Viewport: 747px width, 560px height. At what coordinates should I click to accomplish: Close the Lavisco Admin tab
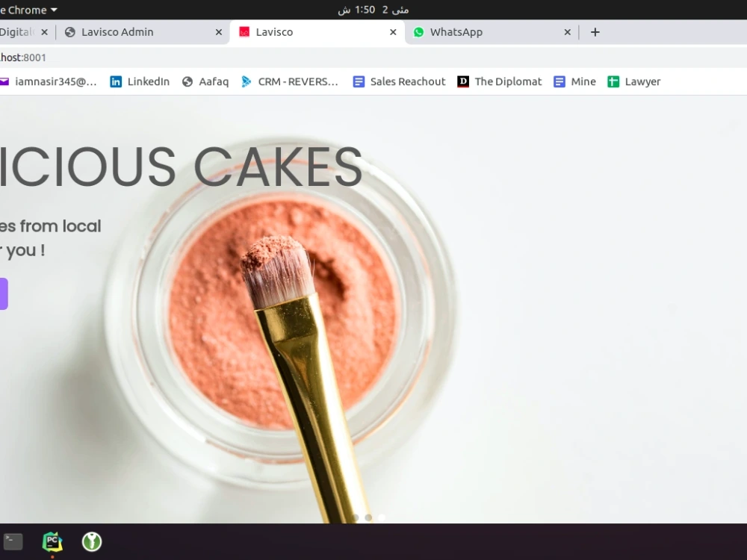click(x=219, y=32)
